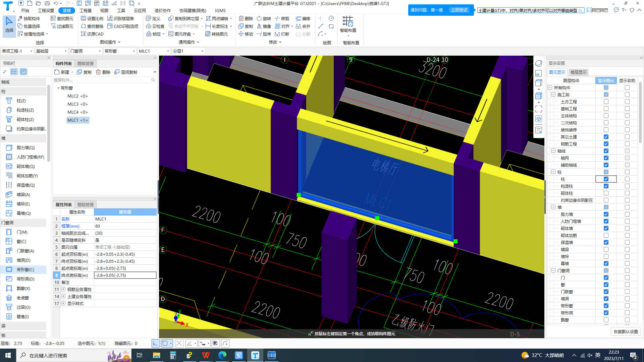The height and width of the screenshot is (362, 644).
Task: Click 复制 button in component list toolbar
Action: pyautogui.click(x=84, y=72)
